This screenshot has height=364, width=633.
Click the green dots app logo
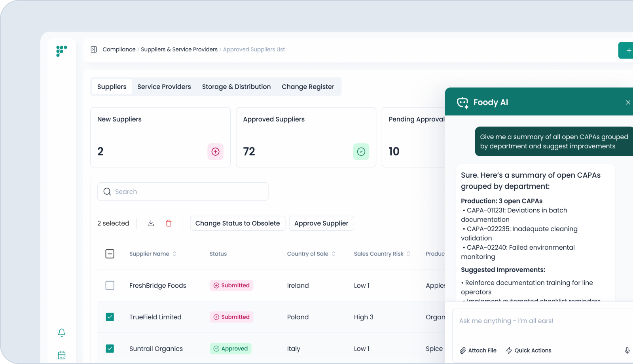(x=61, y=51)
